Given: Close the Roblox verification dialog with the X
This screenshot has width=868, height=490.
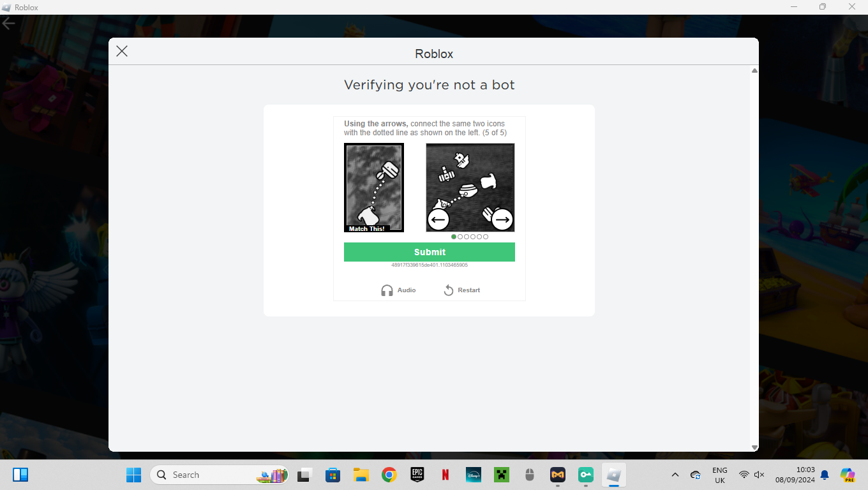Looking at the screenshot, I should point(122,51).
